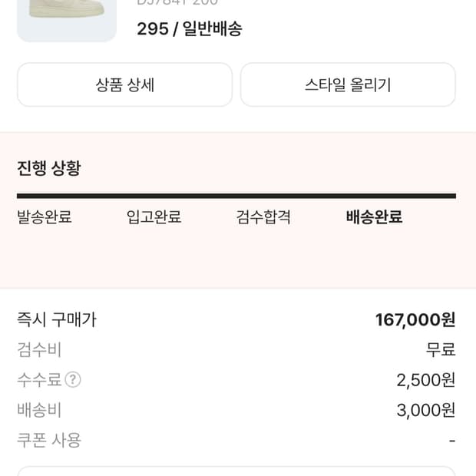Tap the 검수비 row label
Screen dimensions: 476x476
[39, 349]
